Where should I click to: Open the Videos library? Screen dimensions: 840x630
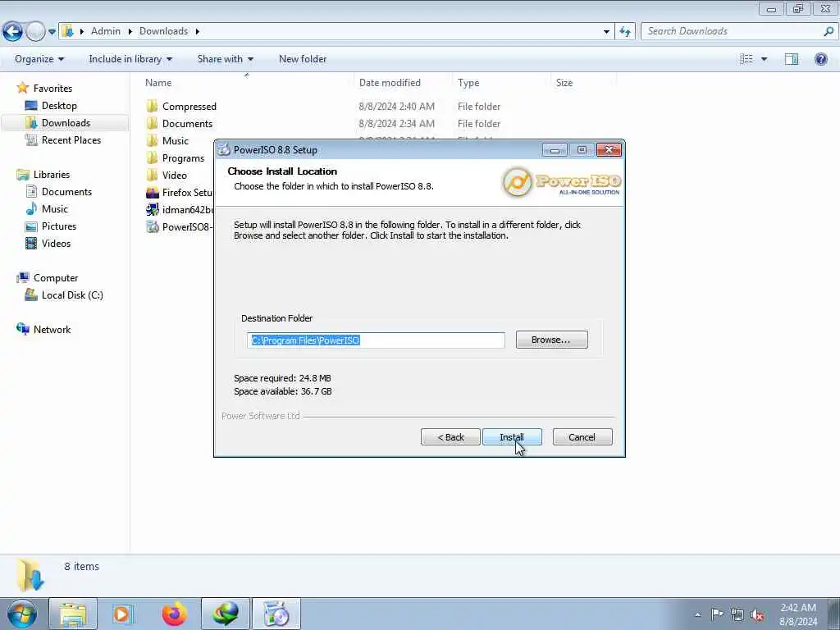[57, 243]
